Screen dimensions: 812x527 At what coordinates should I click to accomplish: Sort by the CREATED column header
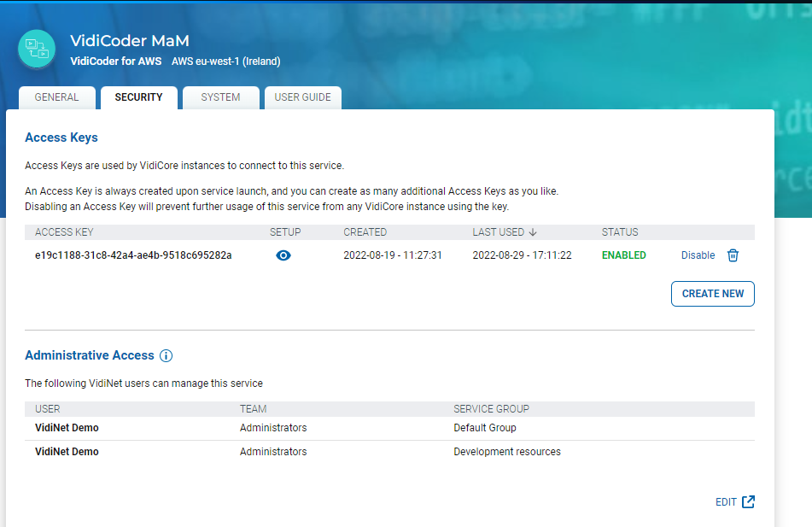coord(365,232)
